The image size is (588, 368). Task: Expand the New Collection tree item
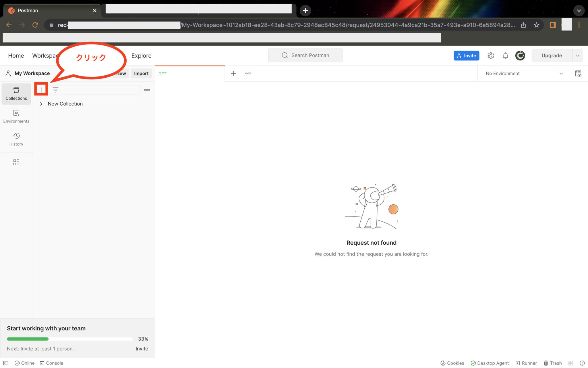41,104
